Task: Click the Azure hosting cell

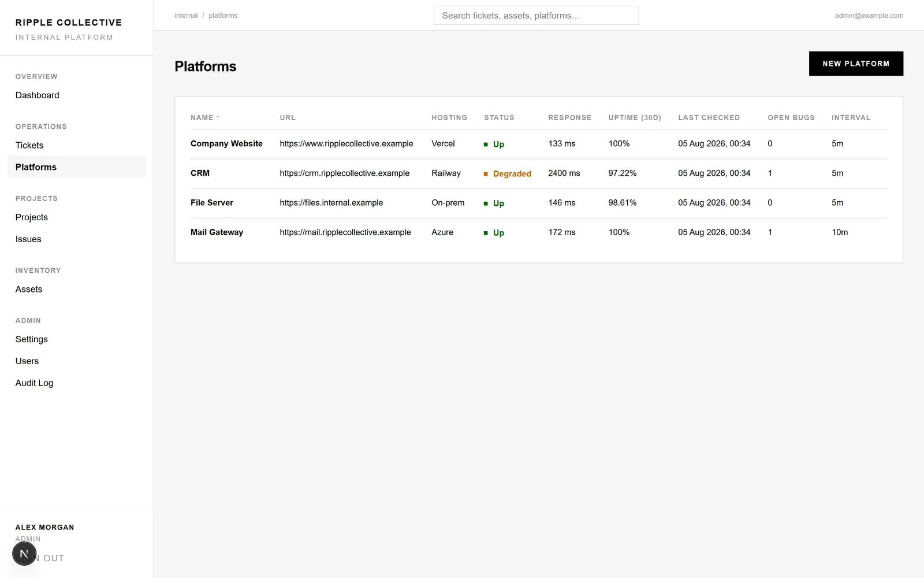Action: (x=442, y=232)
